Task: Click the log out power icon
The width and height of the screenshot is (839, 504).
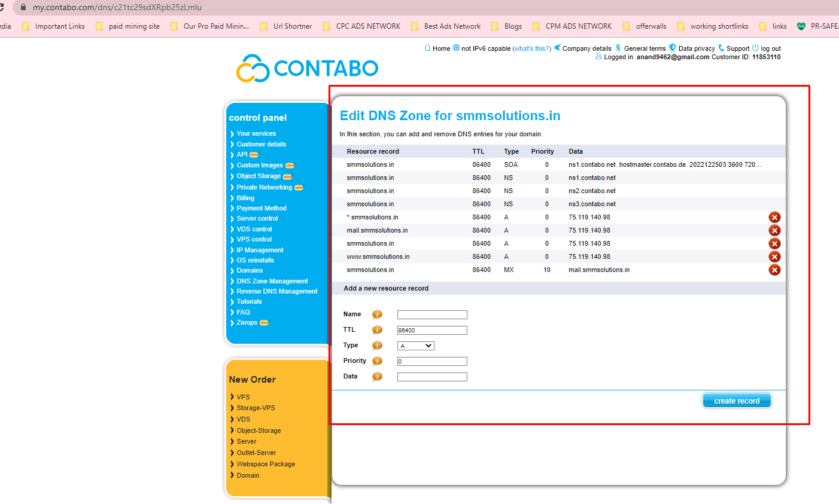Action: 755,48
